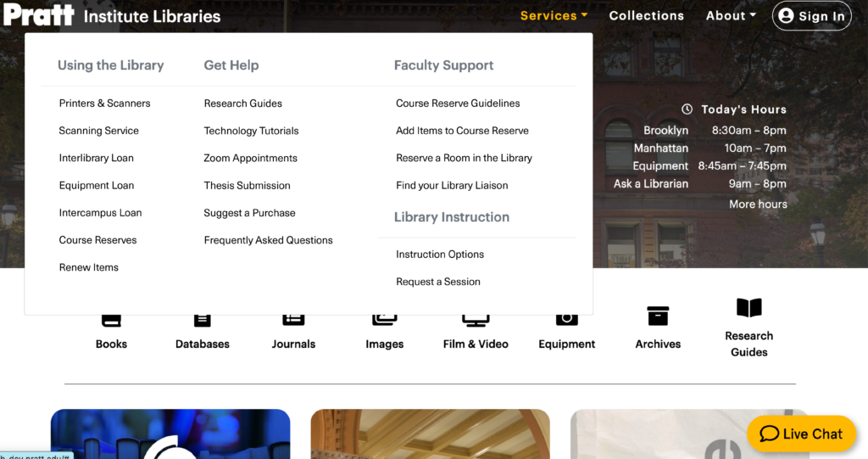Open Reserve a Room in the Library
This screenshot has width=868, height=459.
click(x=464, y=158)
